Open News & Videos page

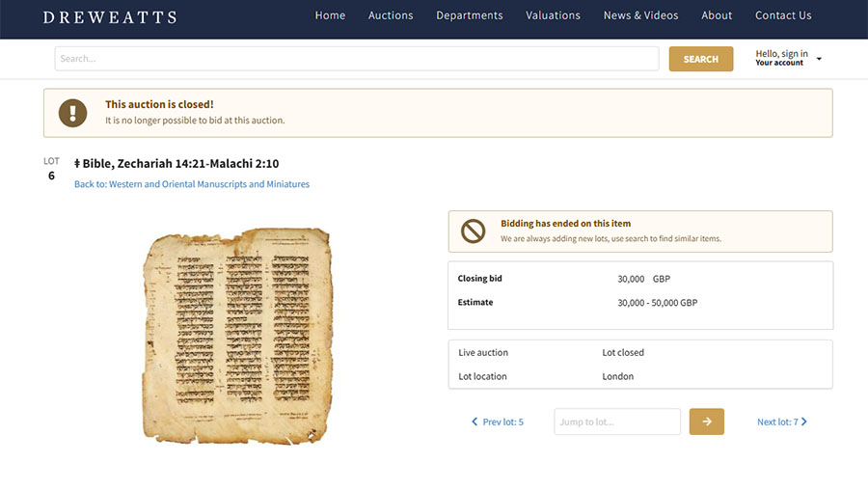(640, 15)
